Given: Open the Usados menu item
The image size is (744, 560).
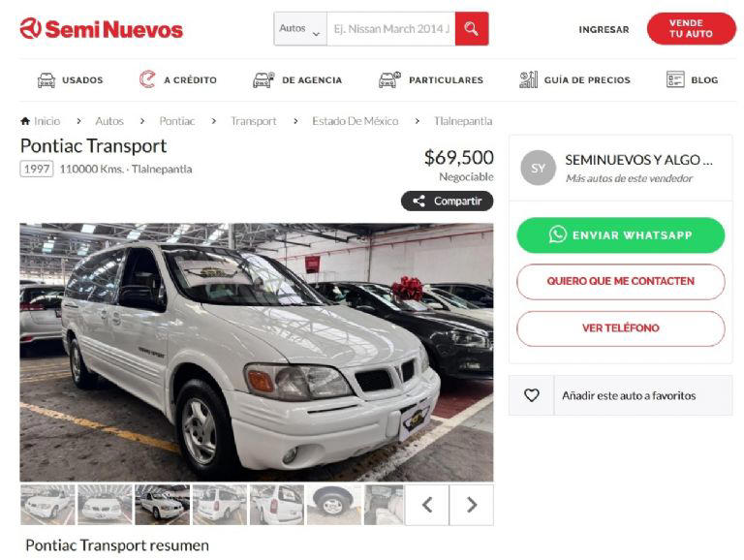Looking at the screenshot, I should pyautogui.click(x=70, y=79).
